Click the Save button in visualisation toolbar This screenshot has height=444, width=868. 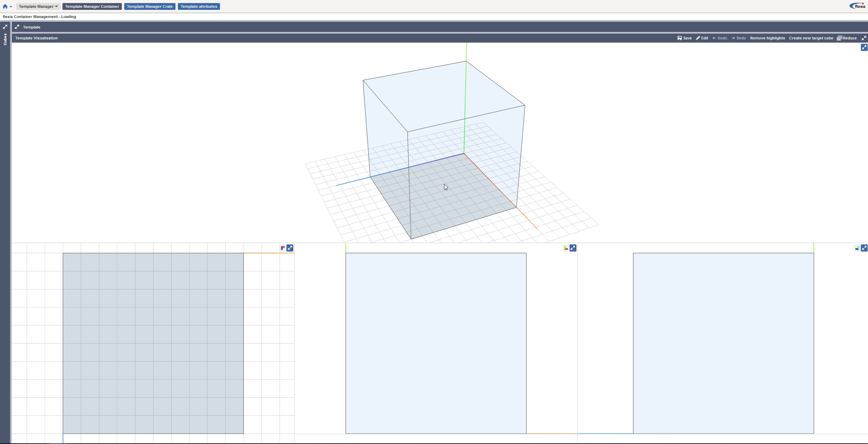coord(684,38)
